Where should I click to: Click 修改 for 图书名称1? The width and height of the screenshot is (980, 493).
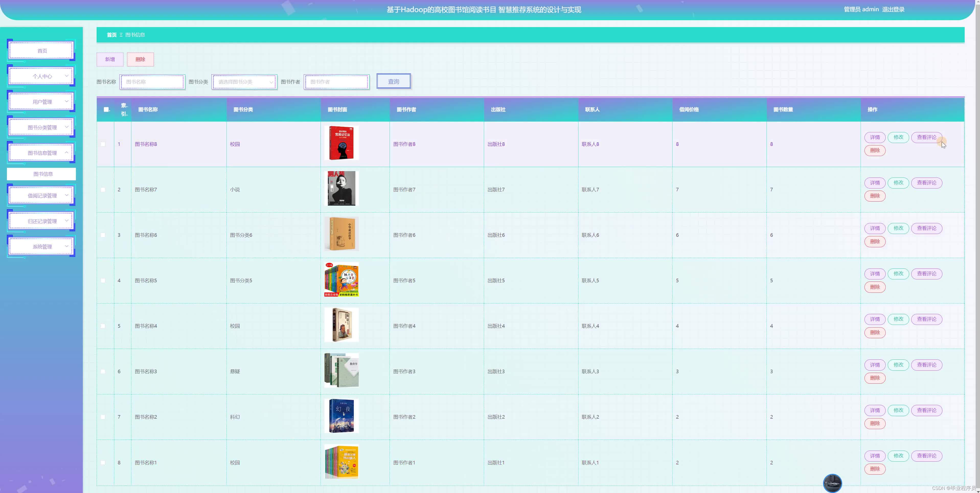898,456
